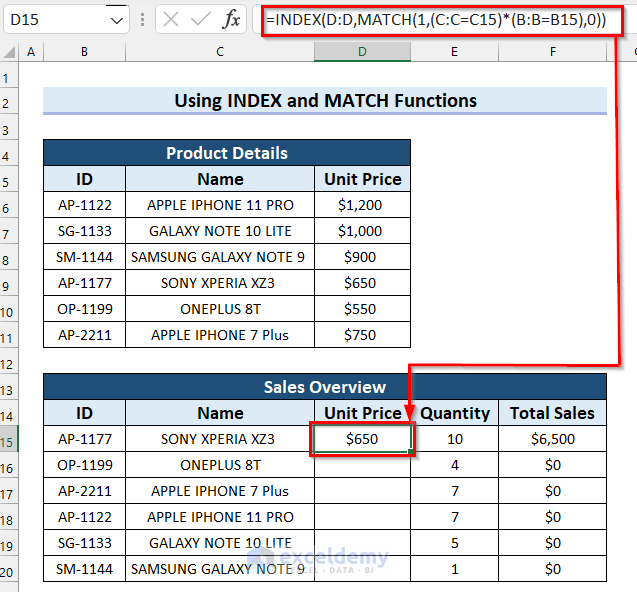Select column B header

(84, 52)
